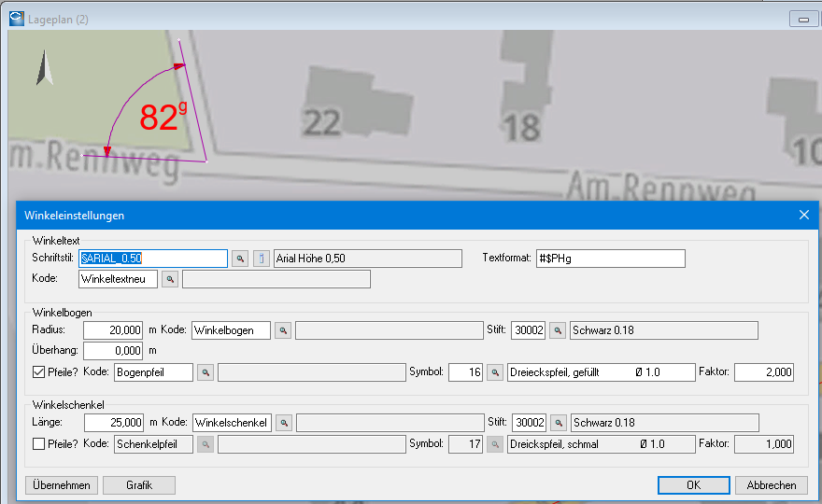Edit the Winkelbogen Stift number 30002
Screen dimensions: 822x504
[x=529, y=330]
